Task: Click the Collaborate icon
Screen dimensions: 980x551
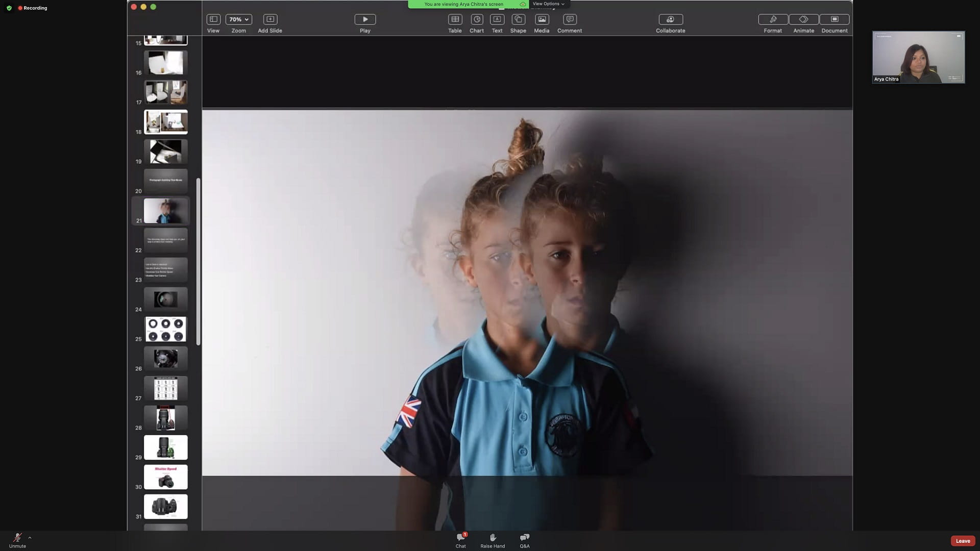Action: [670, 19]
